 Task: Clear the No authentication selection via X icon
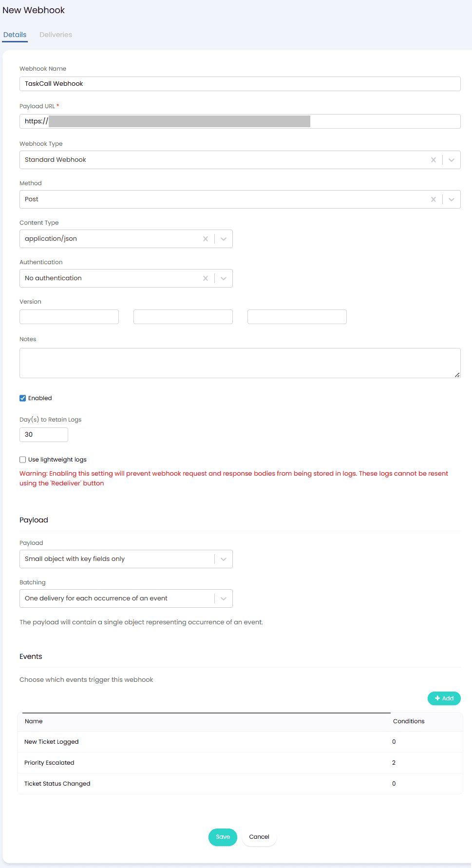(205, 278)
